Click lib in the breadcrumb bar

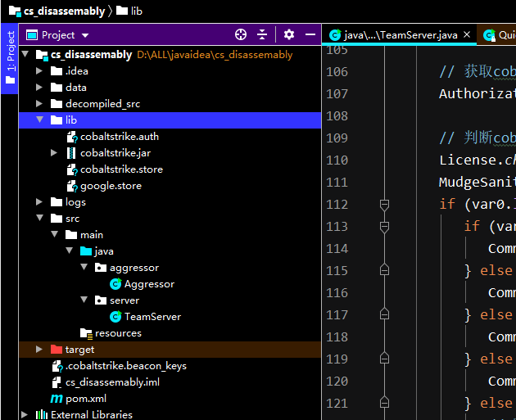click(137, 11)
